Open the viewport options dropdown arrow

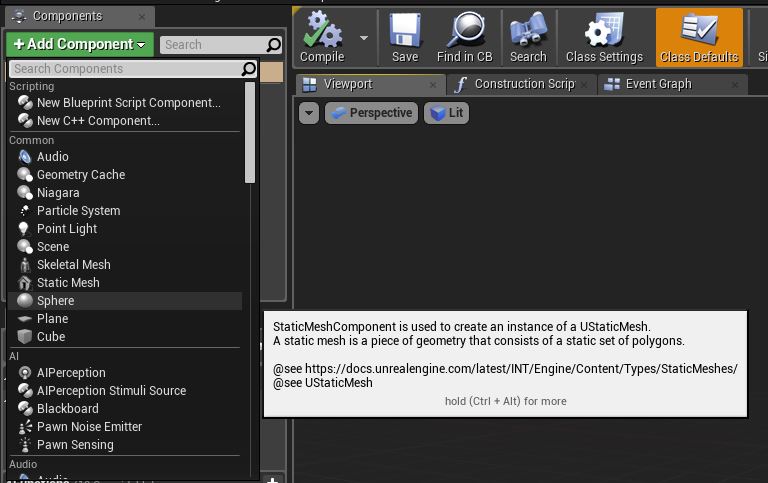[309, 113]
